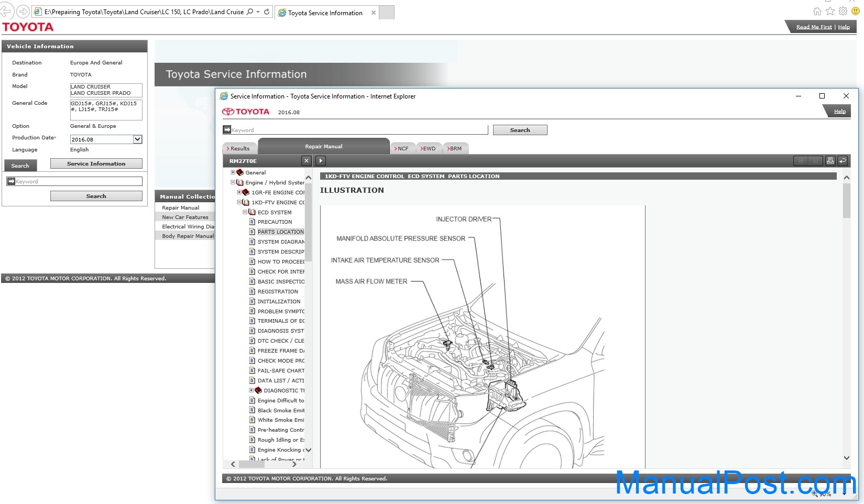The height and width of the screenshot is (504, 864).
Task: Switch to the BRM tab
Action: click(x=456, y=148)
